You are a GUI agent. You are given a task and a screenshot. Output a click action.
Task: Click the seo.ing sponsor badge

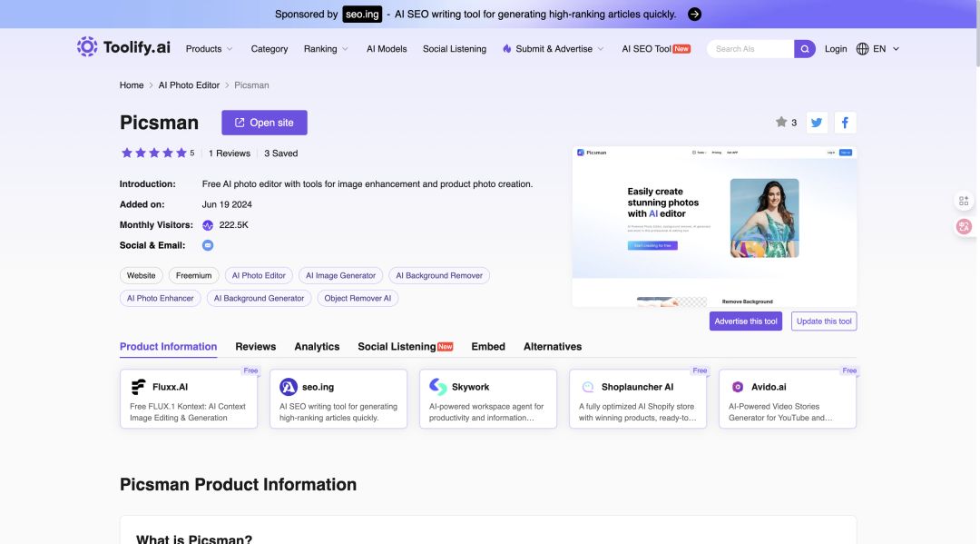(362, 15)
